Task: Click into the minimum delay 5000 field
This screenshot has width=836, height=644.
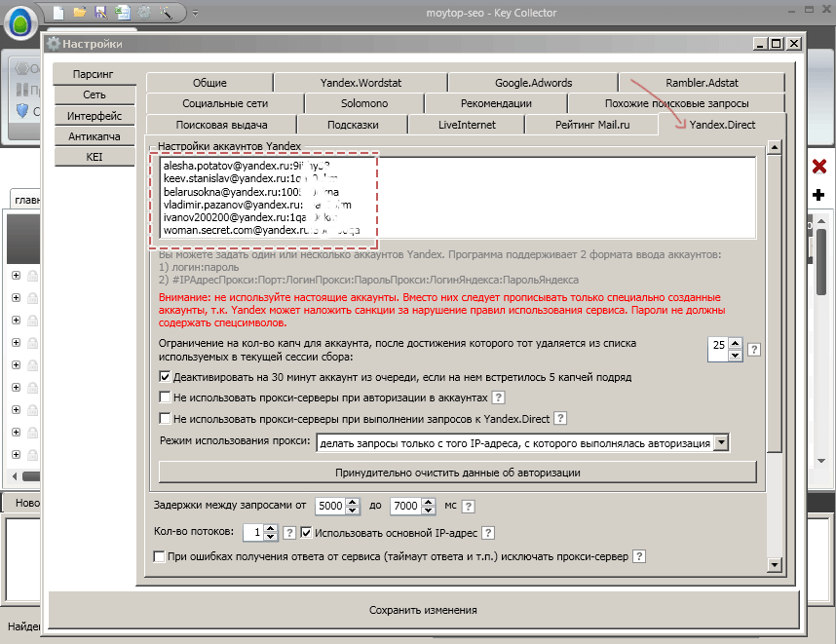Action: click(x=330, y=506)
